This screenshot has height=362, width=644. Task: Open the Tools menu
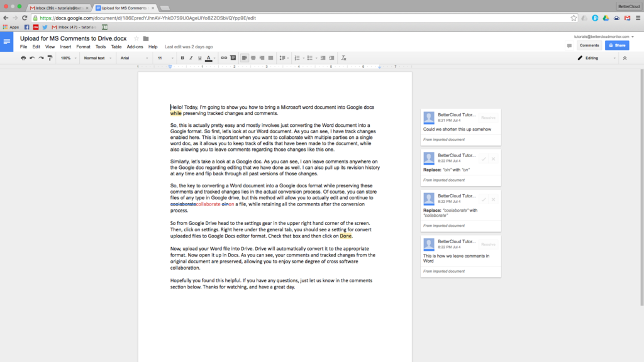tap(101, 47)
